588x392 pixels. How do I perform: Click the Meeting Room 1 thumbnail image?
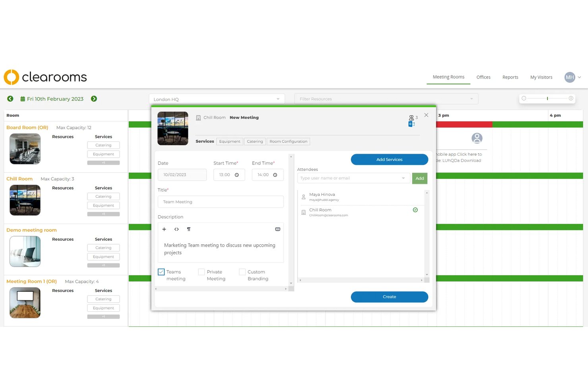tap(25, 303)
